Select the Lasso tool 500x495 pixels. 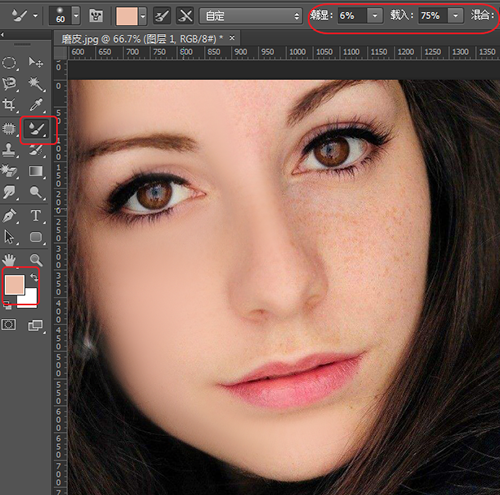point(9,84)
